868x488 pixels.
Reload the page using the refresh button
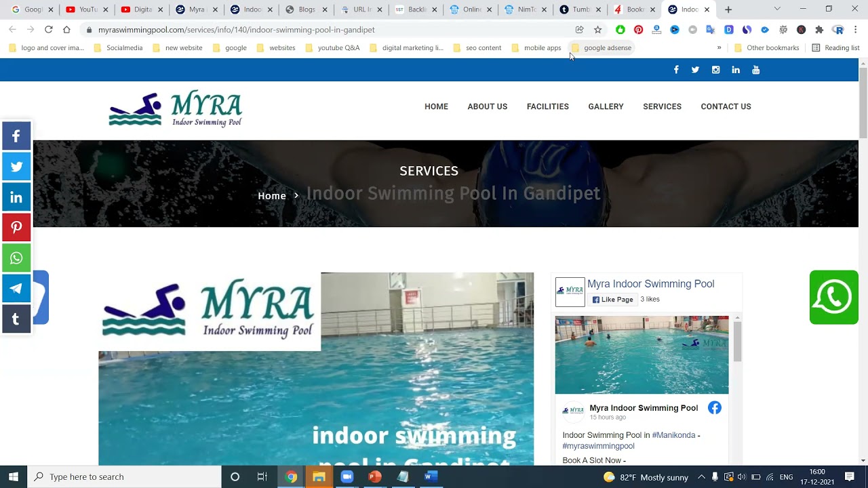coord(48,30)
